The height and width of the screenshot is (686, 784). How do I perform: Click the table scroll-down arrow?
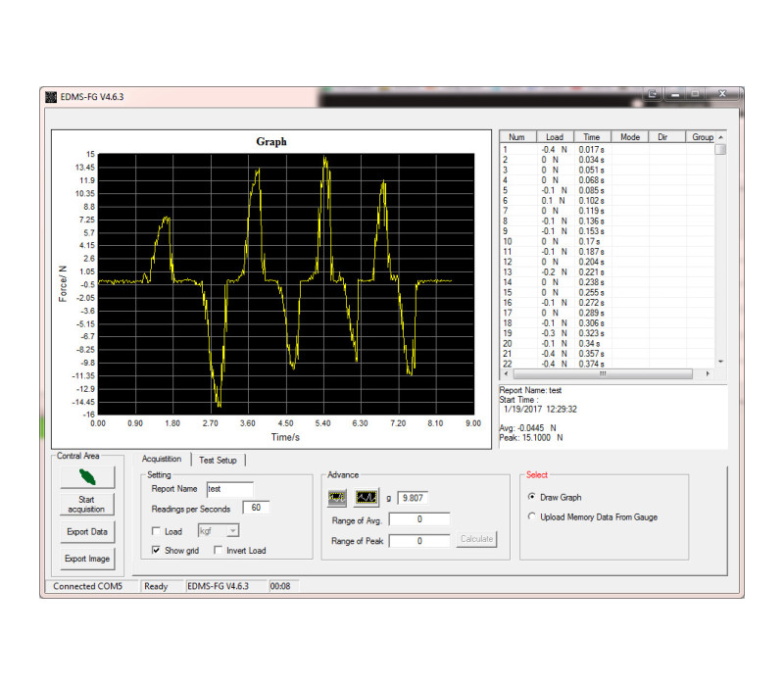[x=720, y=362]
